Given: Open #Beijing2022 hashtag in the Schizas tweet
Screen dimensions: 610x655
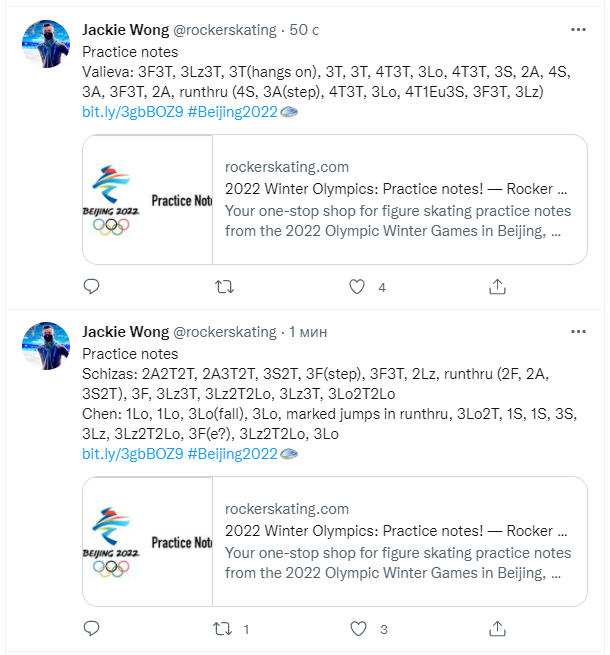Looking at the screenshot, I should (232, 454).
